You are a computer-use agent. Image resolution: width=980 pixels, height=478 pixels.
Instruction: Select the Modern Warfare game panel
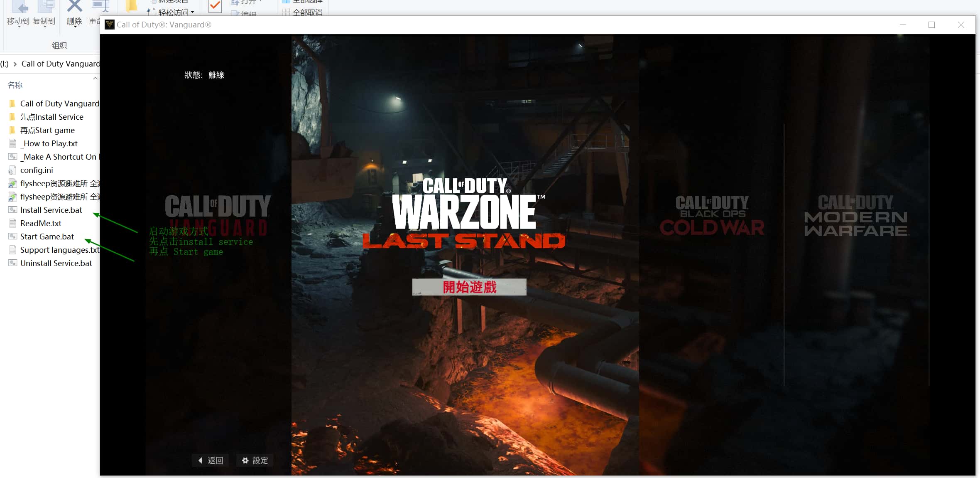[856, 255]
